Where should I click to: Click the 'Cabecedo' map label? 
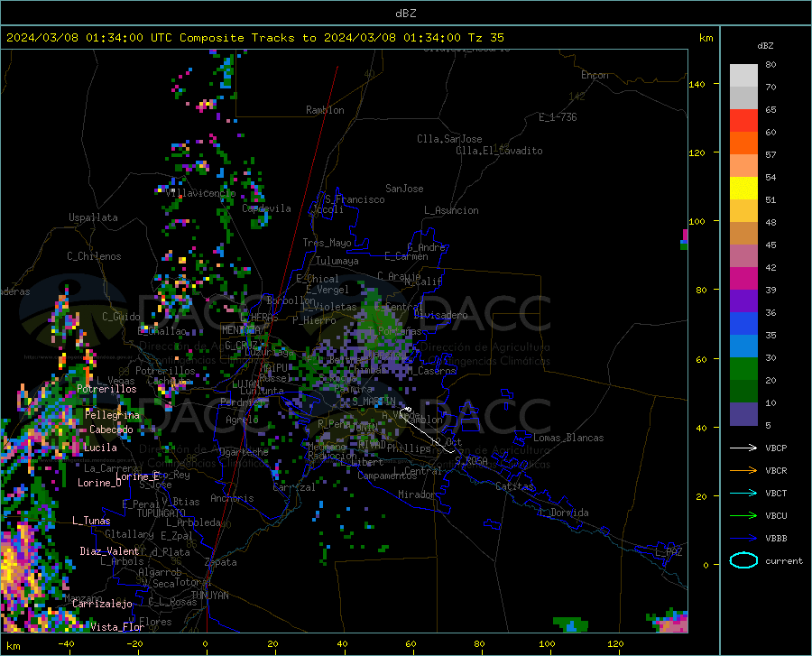pos(111,430)
